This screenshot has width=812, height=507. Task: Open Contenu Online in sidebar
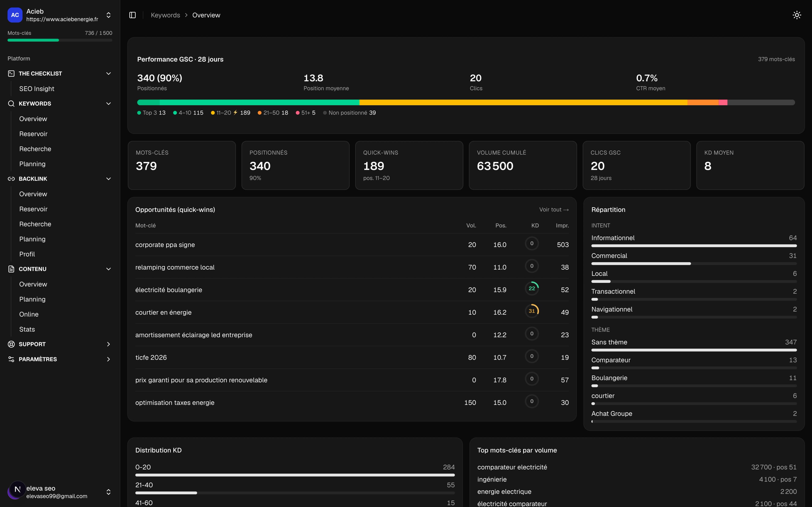[x=29, y=314]
